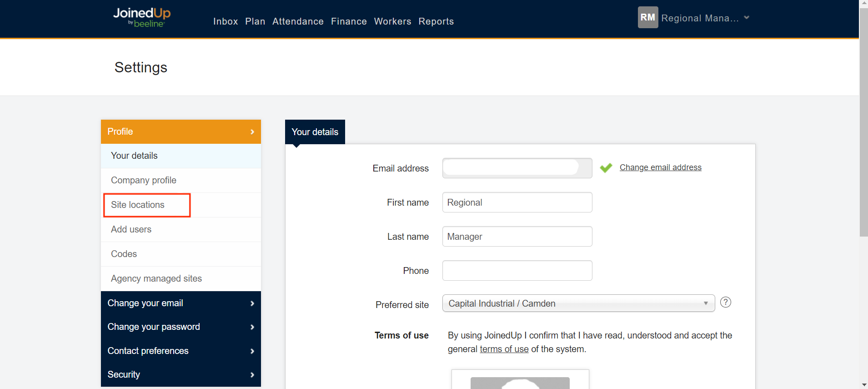Collapse the Profile section header

[181, 131]
